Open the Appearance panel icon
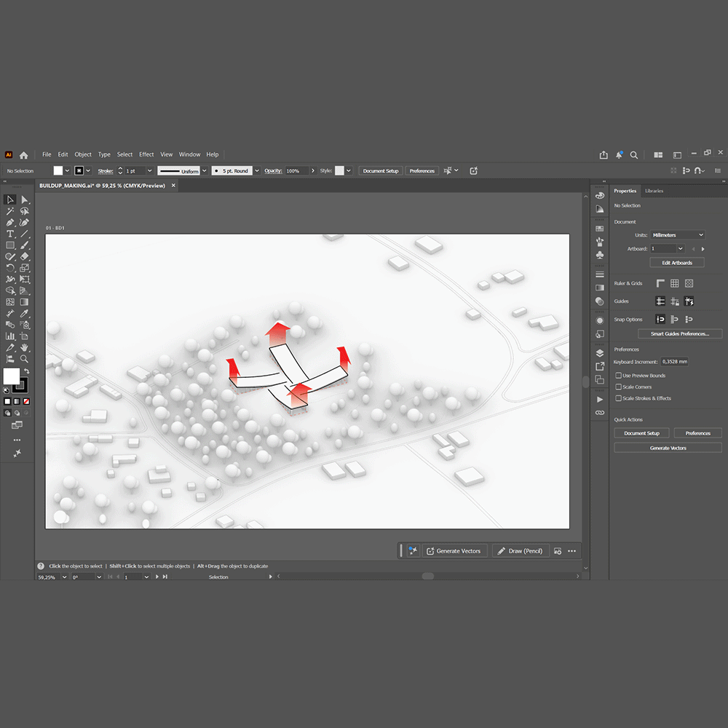 coord(599,320)
